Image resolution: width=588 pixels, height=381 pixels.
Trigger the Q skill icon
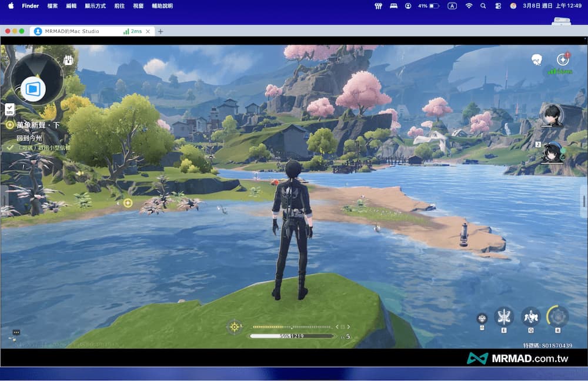tap(530, 316)
